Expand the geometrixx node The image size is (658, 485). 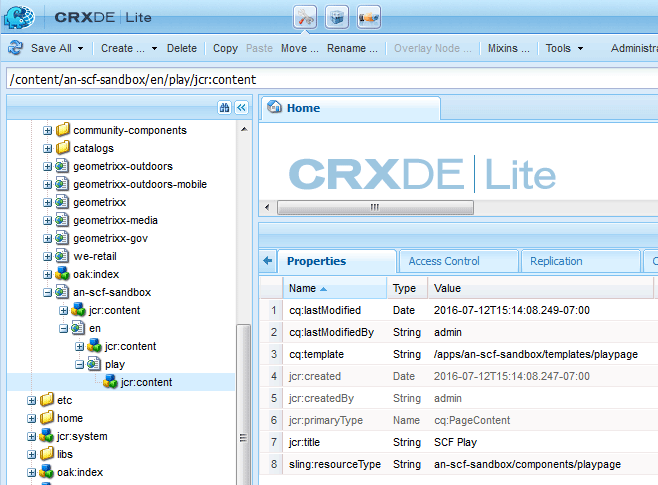(x=47, y=203)
